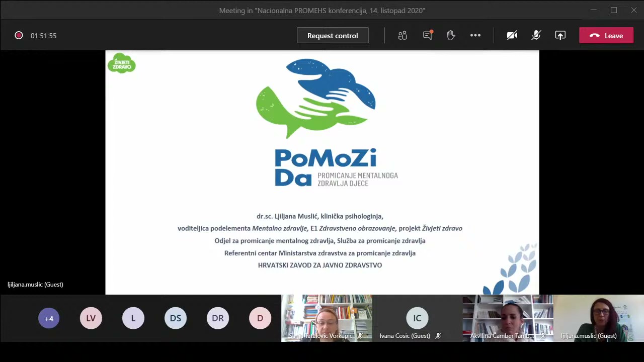Screen dimensions: 644x362
Task: Click the PoMoZi Da hands logo
Action: pos(316,98)
